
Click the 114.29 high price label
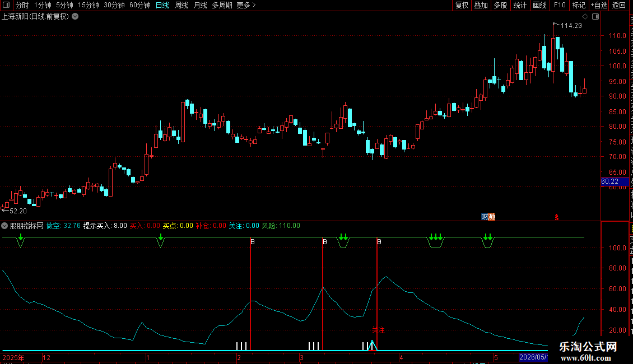coord(571,26)
